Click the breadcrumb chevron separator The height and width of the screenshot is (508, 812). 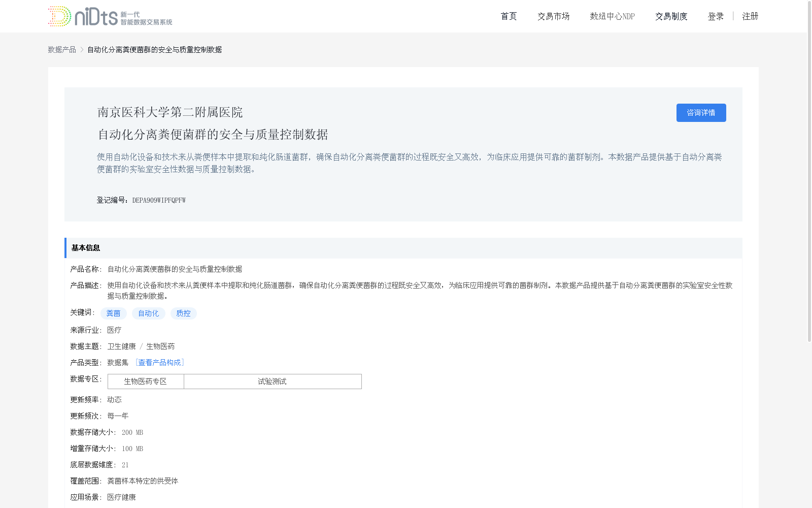click(82, 49)
